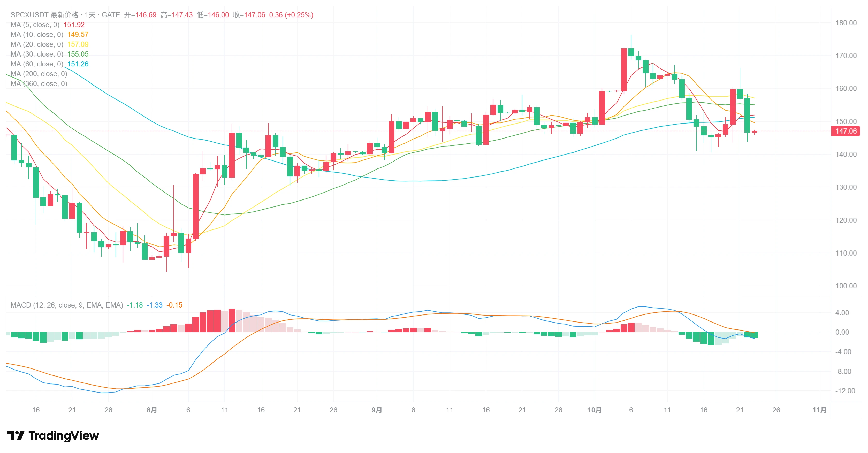Click the MA (200, close, 0) legend
The width and height of the screenshot is (868, 453).
pos(39,74)
